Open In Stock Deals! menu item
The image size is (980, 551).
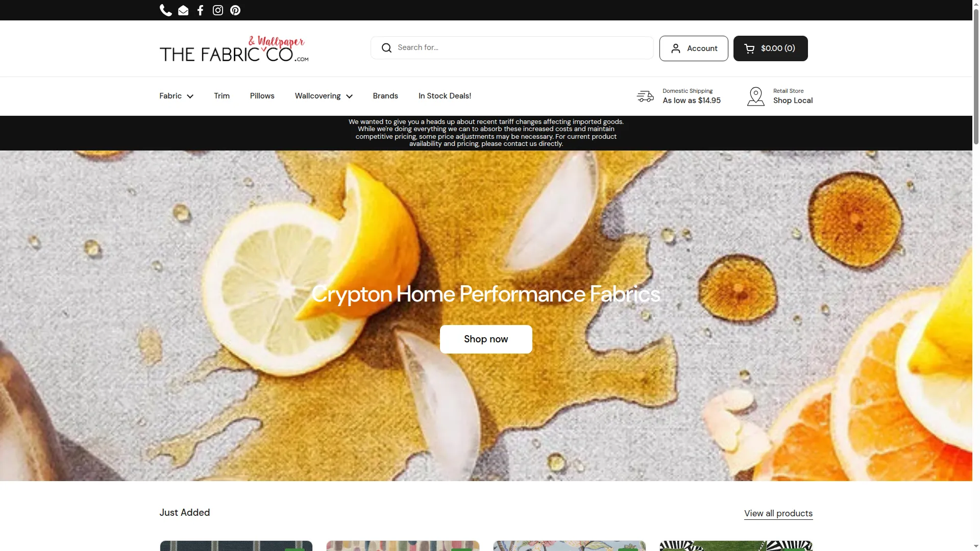(445, 96)
